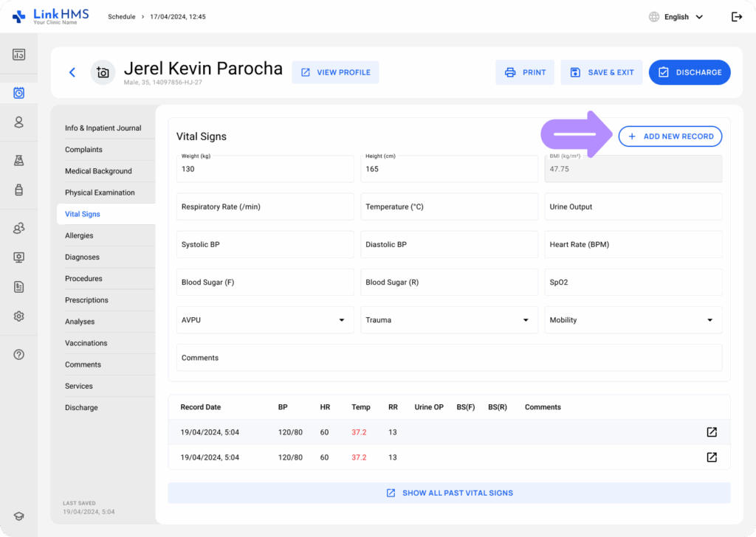Click the BS(R) column header

[x=498, y=407]
